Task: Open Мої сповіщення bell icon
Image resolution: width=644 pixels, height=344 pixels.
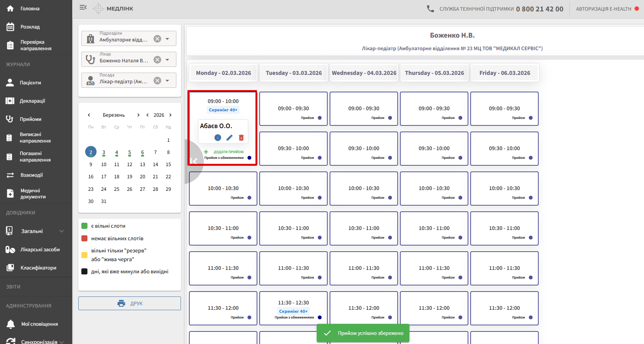Action: point(11,324)
